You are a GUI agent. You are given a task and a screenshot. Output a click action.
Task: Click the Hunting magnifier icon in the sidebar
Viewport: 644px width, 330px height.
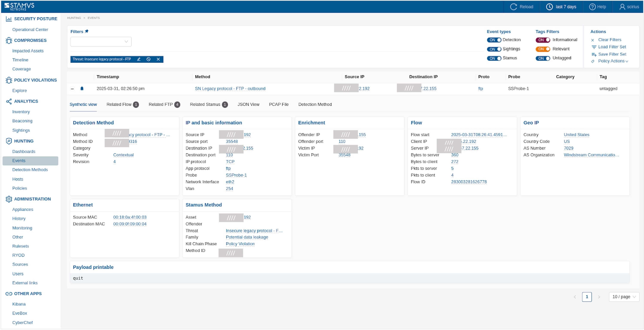(9, 141)
